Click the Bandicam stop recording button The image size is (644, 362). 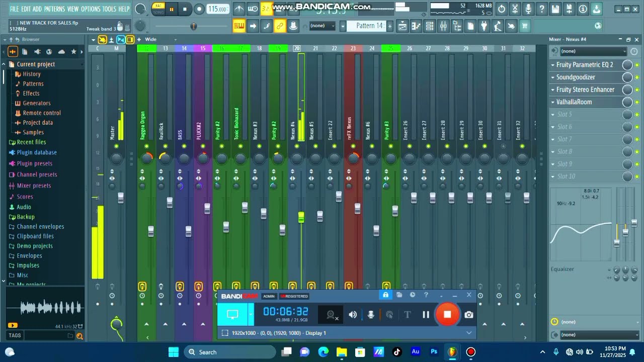pos(447,315)
